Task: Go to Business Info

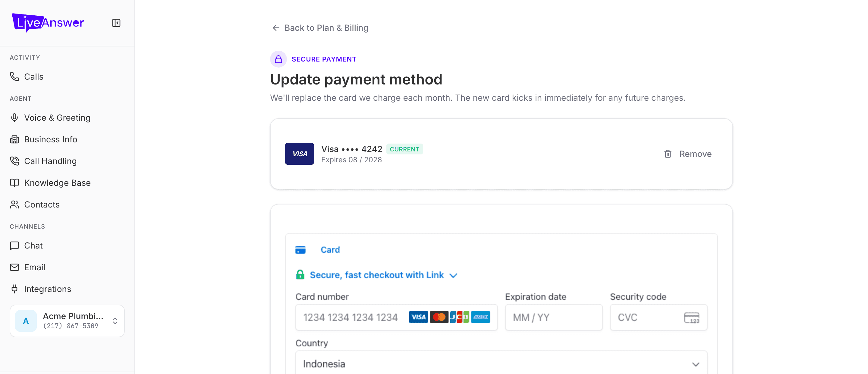Action: coord(68,139)
